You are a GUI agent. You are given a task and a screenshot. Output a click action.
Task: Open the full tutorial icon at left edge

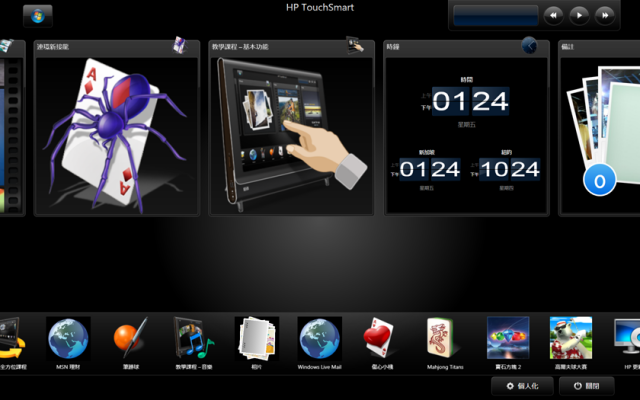[x=11, y=338]
